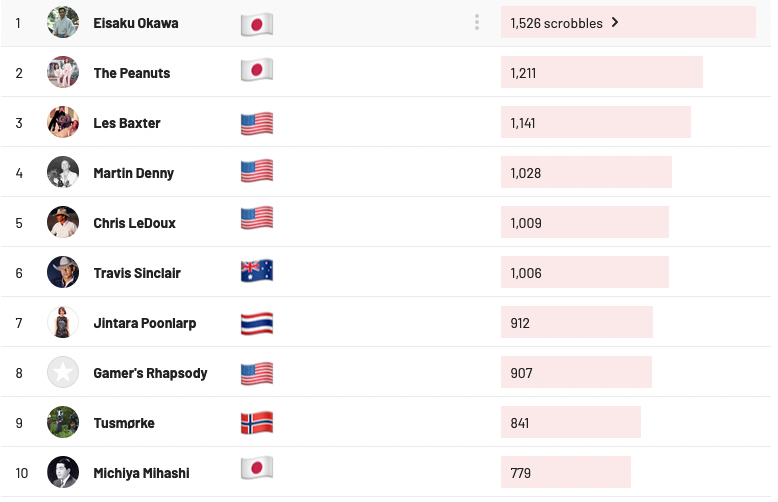This screenshot has height=502, width=778.
Task: Click the Japan flag beside The Peanuts
Action: [257, 72]
